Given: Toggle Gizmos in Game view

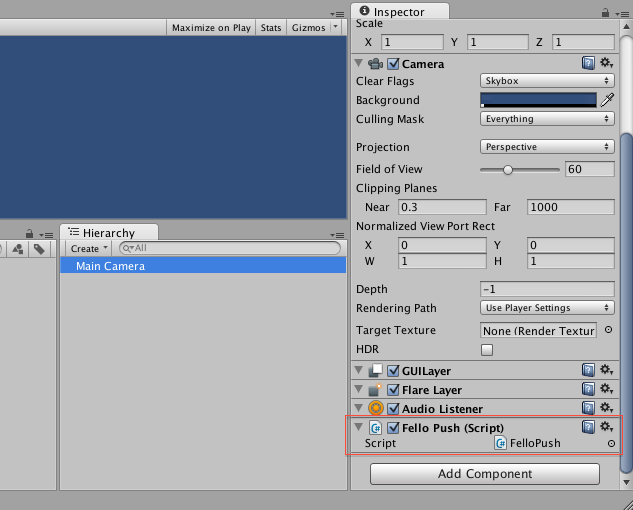Looking at the screenshot, I should coord(308,28).
